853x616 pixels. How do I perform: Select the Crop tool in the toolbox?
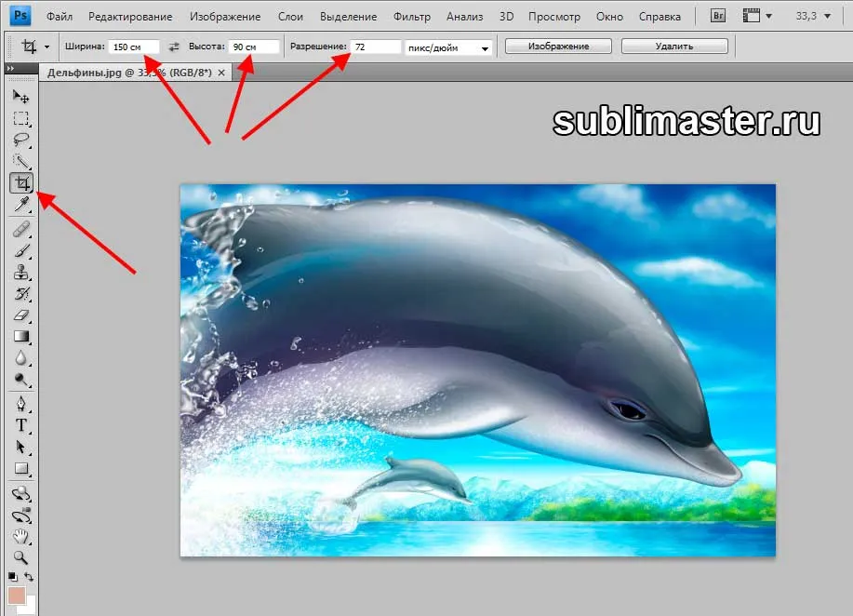[21, 182]
